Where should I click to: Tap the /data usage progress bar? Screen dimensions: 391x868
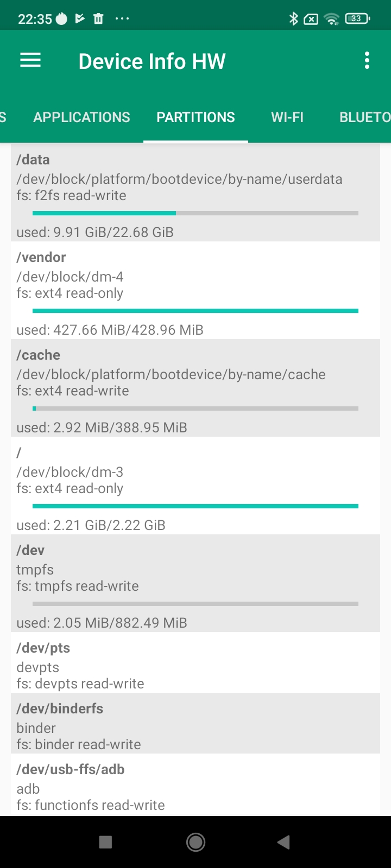195,213
